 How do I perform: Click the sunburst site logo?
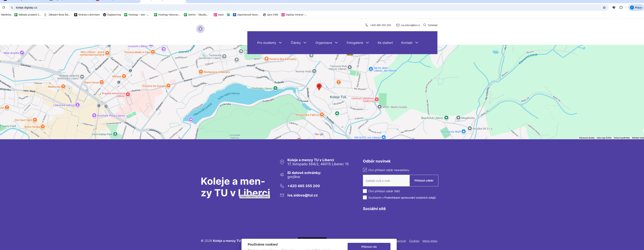click(x=200, y=29)
